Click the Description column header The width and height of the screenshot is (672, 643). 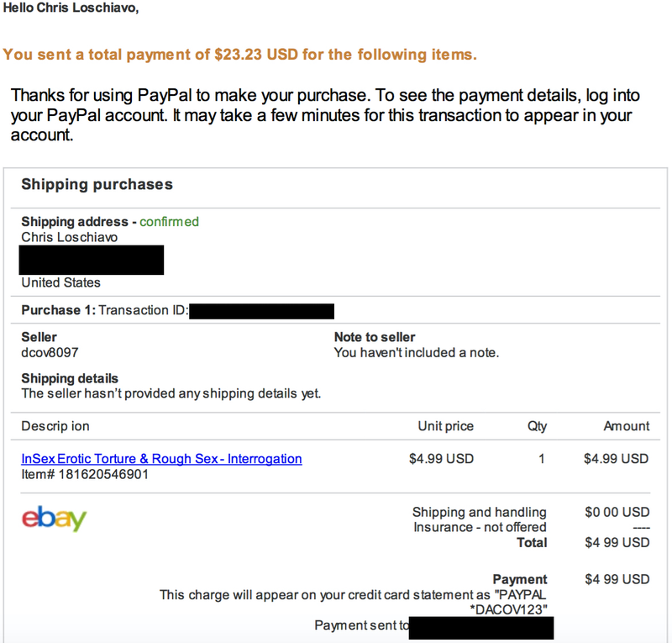pos(55,426)
